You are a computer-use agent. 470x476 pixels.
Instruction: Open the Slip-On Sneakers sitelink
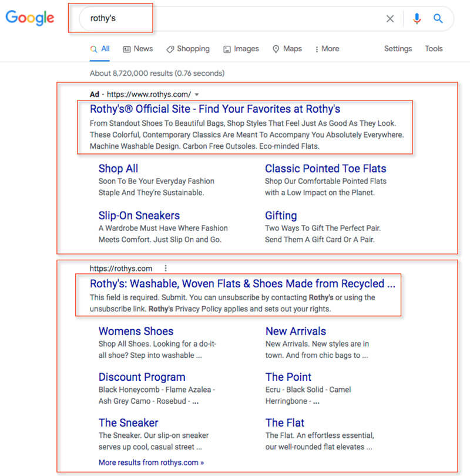click(139, 216)
